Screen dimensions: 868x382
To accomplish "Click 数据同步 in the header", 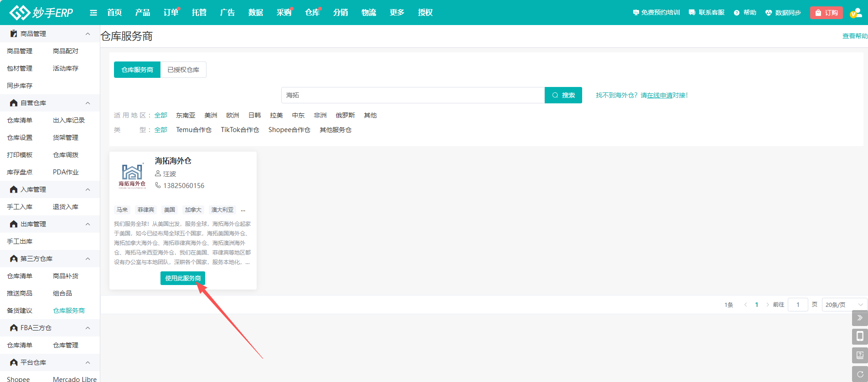I will click(x=783, y=13).
